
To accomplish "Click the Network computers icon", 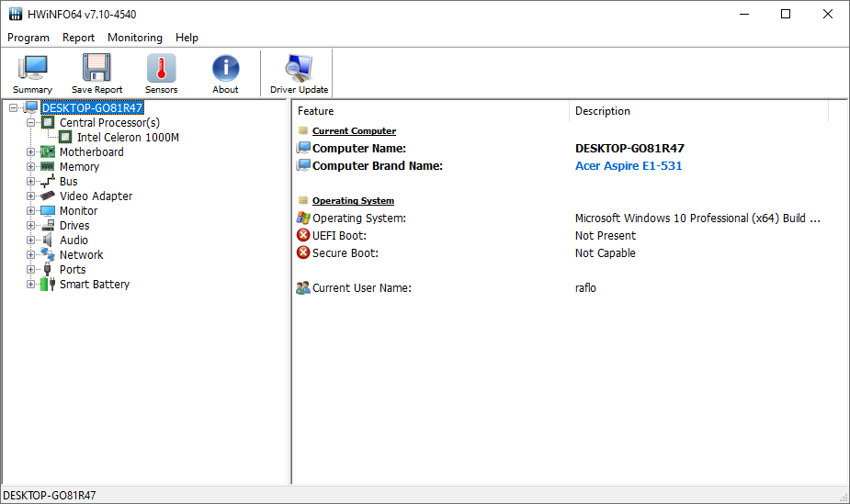I will [x=48, y=254].
